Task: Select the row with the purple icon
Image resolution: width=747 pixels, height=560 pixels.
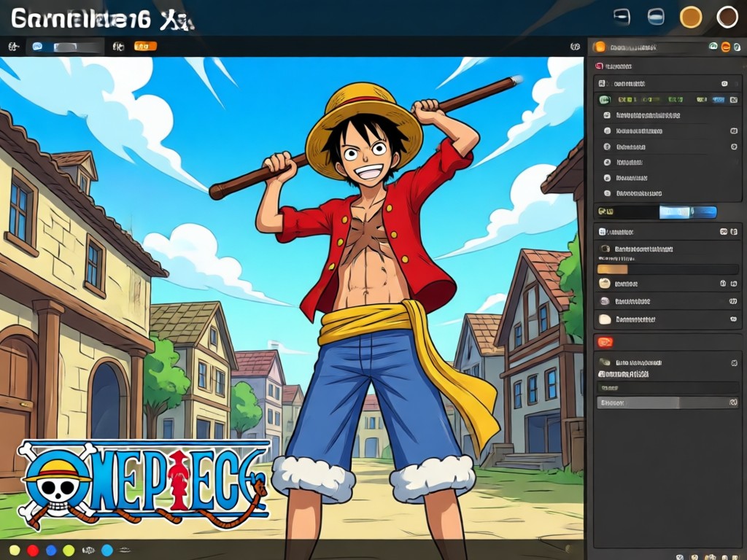Action: (x=667, y=301)
